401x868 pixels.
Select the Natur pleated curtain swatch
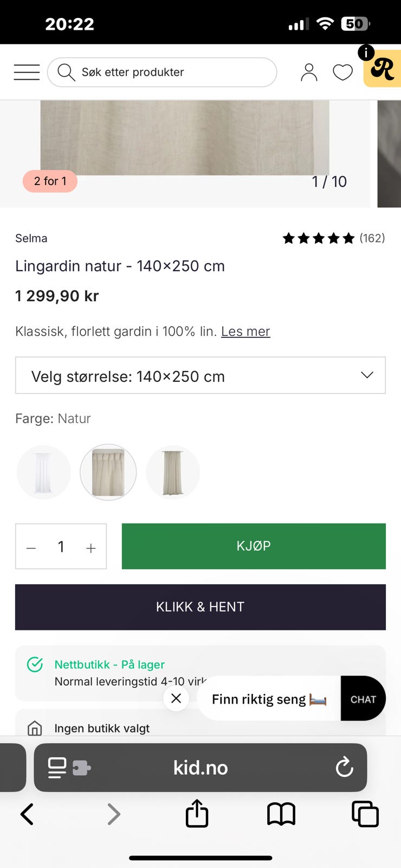[108, 472]
